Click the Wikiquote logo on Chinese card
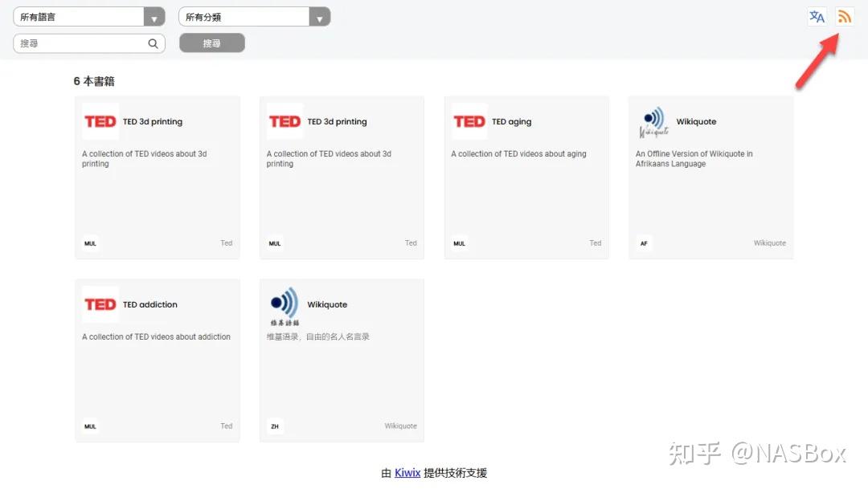868x489 pixels. (285, 305)
